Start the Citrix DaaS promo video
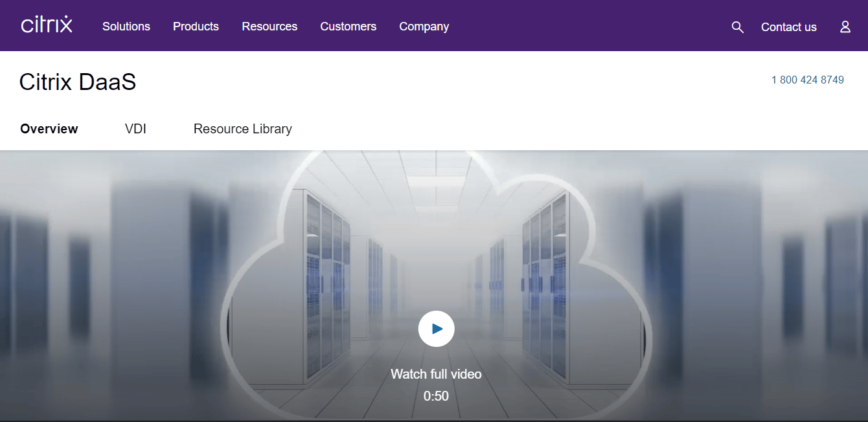 coord(436,328)
